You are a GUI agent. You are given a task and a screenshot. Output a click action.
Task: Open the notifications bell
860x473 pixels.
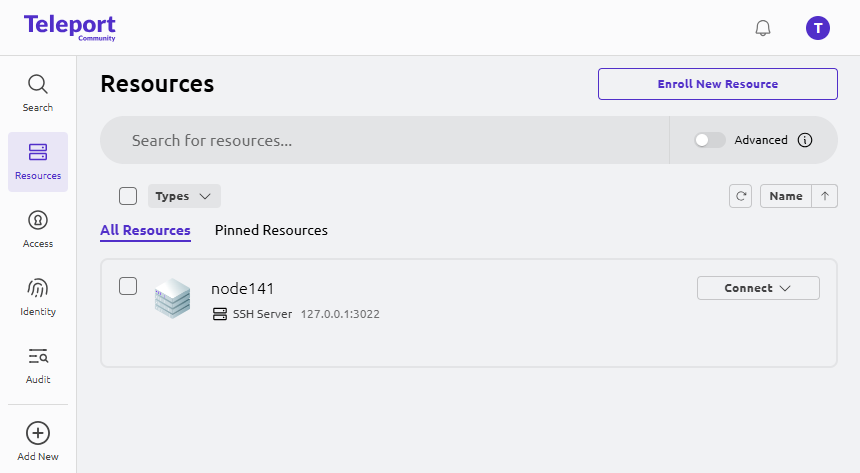click(763, 28)
